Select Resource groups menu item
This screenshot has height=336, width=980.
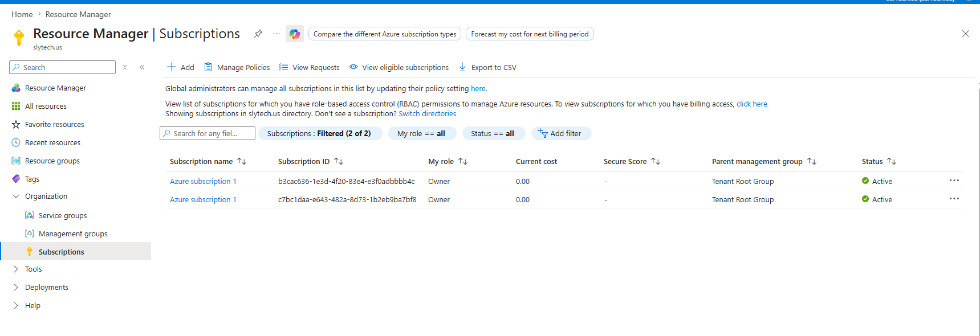(x=52, y=161)
